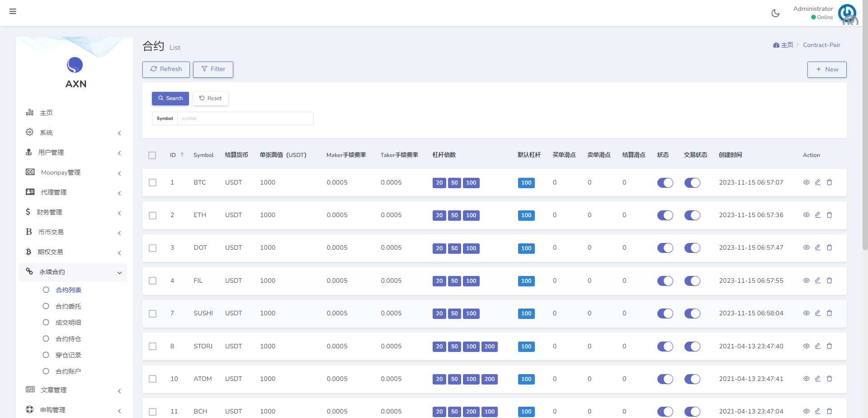Screen dimensions: 868x418
Task: Open 合约委托 in sidebar submenu
Action: pyautogui.click(x=68, y=306)
